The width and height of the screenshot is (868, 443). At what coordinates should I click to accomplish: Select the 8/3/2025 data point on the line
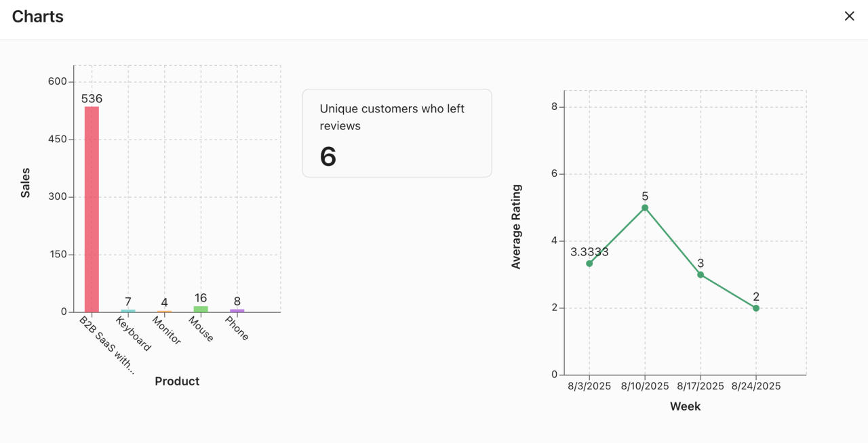click(x=589, y=263)
